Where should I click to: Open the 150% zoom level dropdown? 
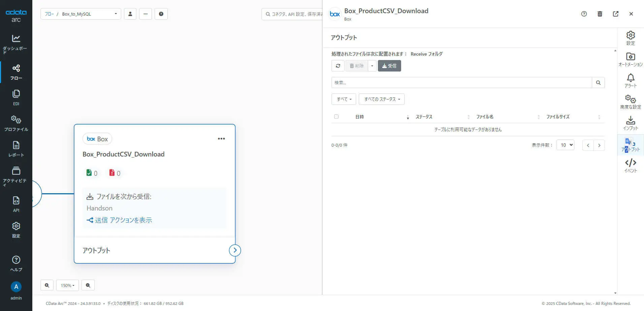(x=67, y=285)
